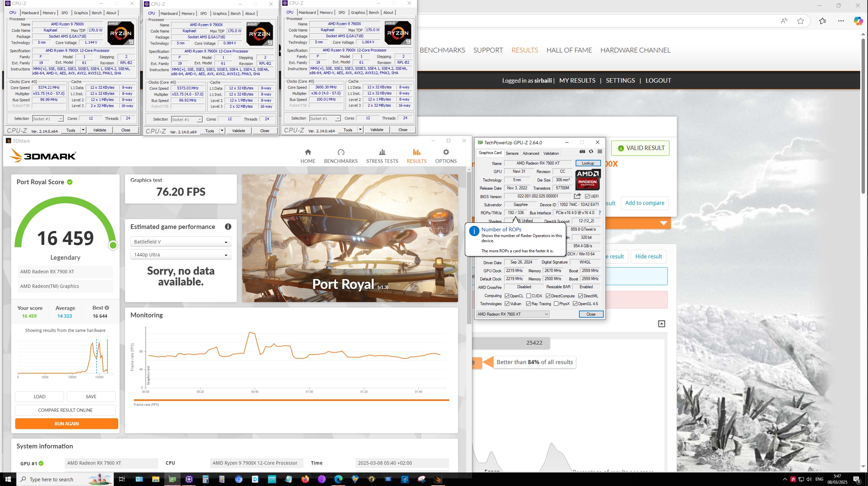The image size is (868, 486).
Task: Click the Bus Interface question mark in GPU-Z
Action: 600,213
